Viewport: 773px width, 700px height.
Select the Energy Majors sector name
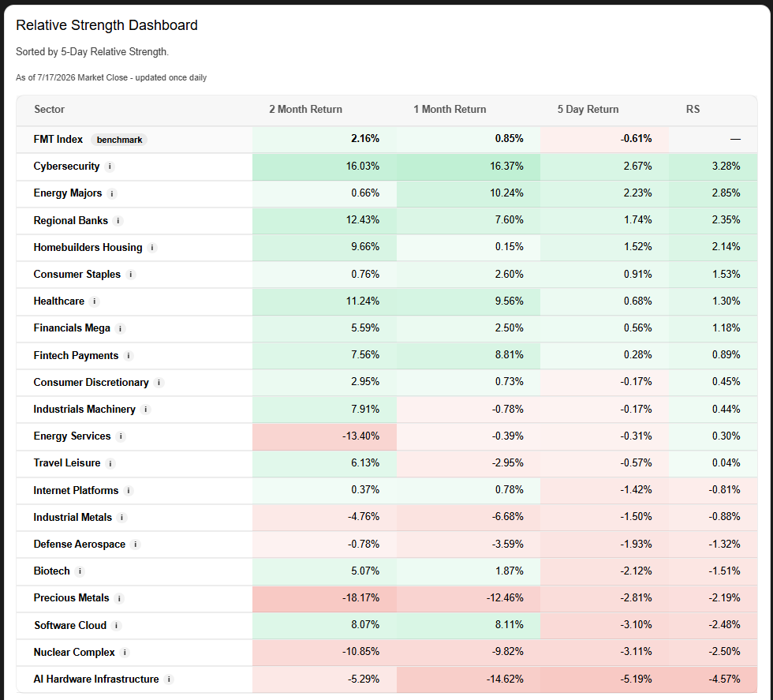[x=68, y=193]
